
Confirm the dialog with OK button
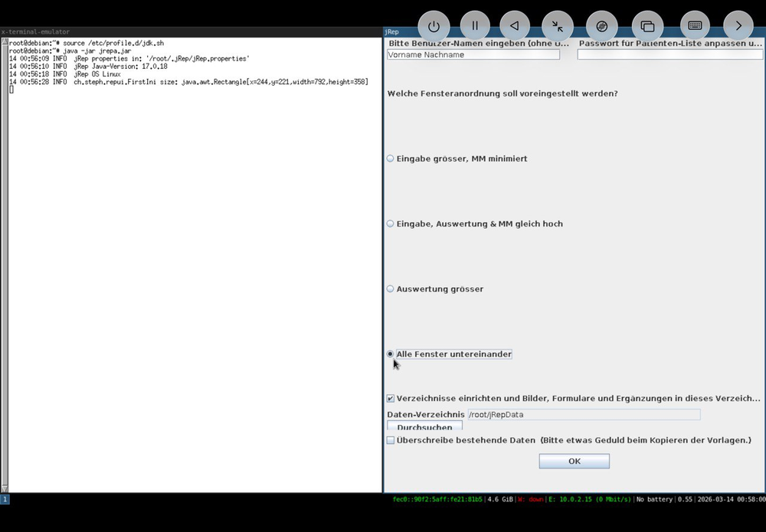pyautogui.click(x=574, y=461)
